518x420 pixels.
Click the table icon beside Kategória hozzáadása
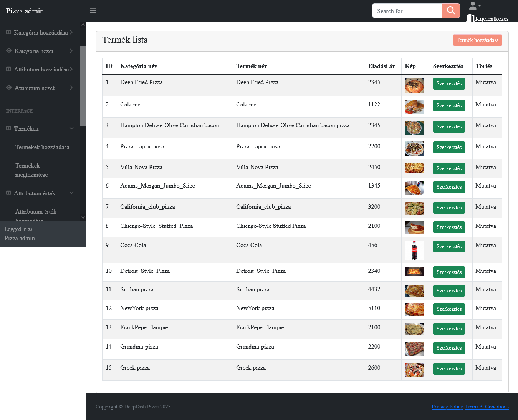(x=8, y=32)
